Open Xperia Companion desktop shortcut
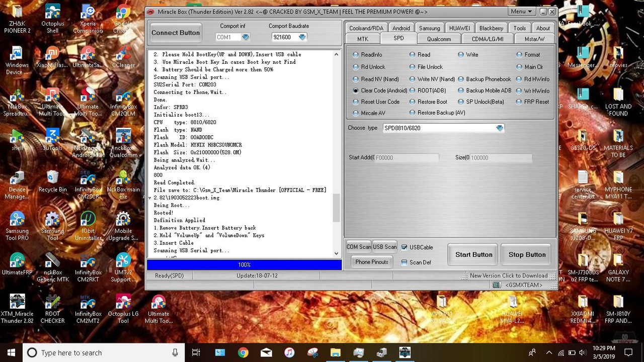Screen dimensions: 644x362 tap(88, 19)
